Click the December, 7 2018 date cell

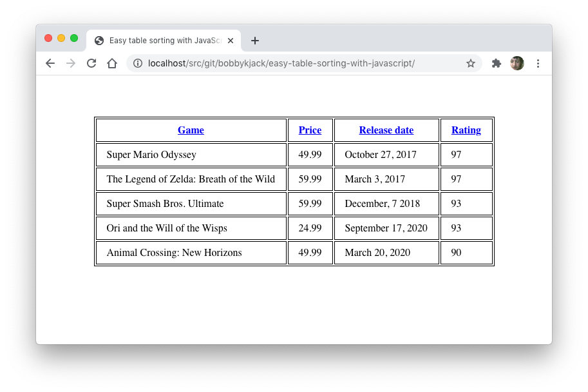[x=386, y=204]
